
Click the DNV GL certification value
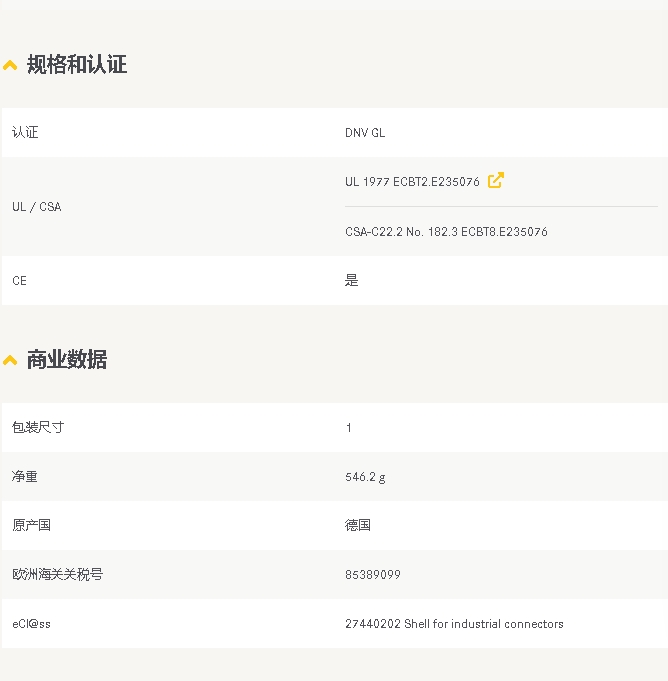[x=365, y=133]
